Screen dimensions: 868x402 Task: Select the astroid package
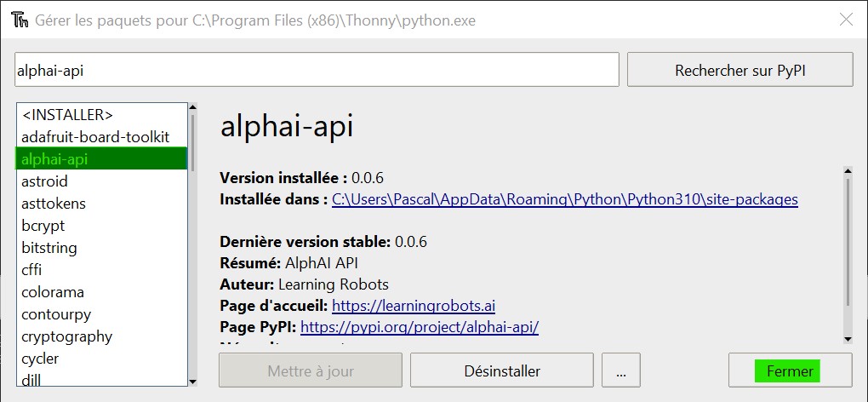tap(44, 181)
